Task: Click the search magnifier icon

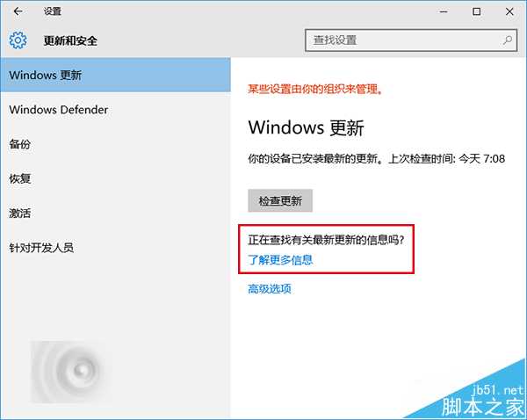Action: 508,40
